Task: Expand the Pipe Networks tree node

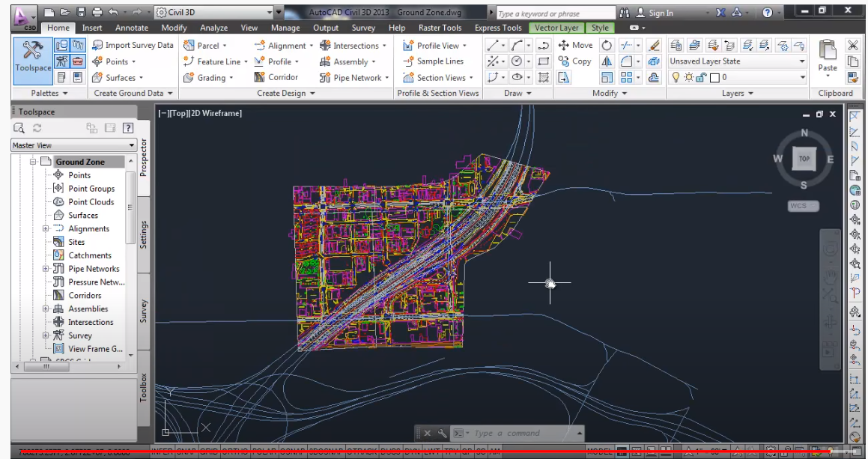Action: pyautogui.click(x=46, y=269)
